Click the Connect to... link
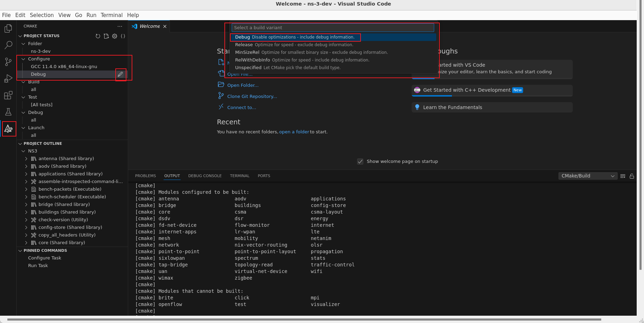The height and width of the screenshot is (323, 644). [x=242, y=108]
